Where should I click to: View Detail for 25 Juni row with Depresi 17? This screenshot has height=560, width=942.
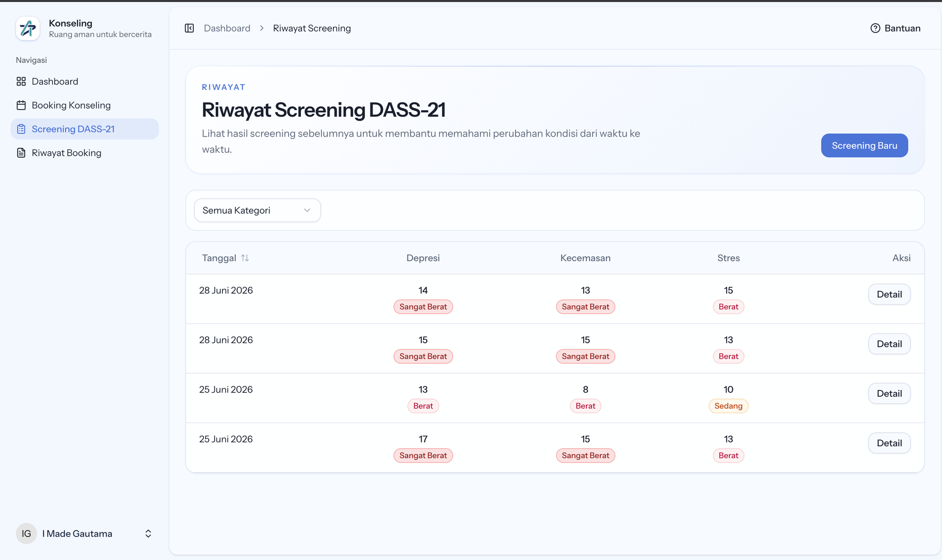[x=889, y=443]
